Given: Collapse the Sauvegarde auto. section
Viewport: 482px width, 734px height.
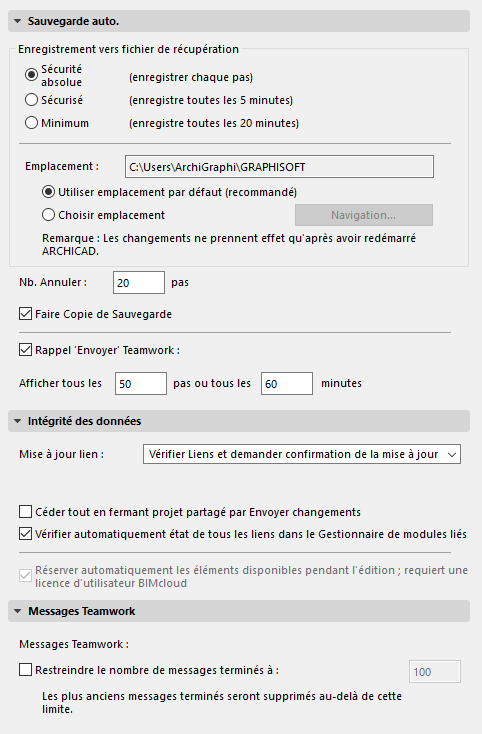Looking at the screenshot, I should [x=239, y=22].
